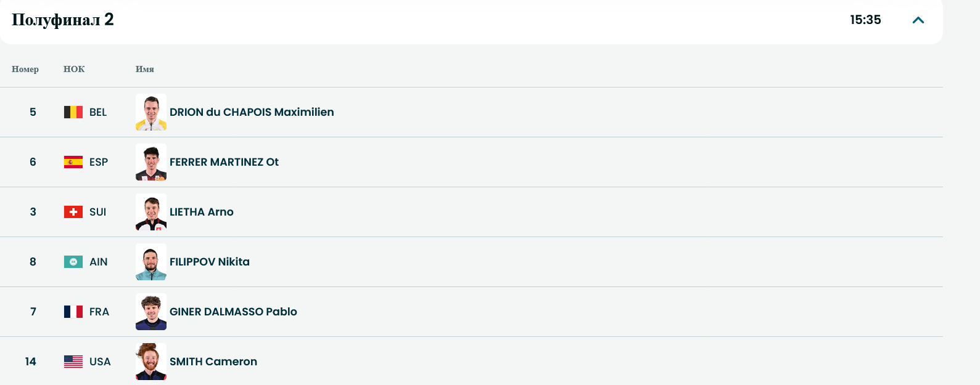This screenshot has width=980, height=385.
Task: Click the Spain flag icon
Action: [x=73, y=162]
